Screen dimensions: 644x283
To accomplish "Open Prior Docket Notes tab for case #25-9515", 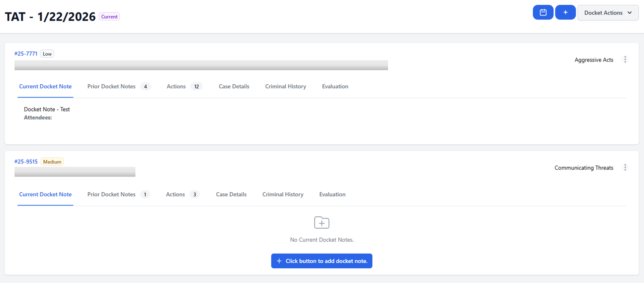I will (x=112, y=194).
